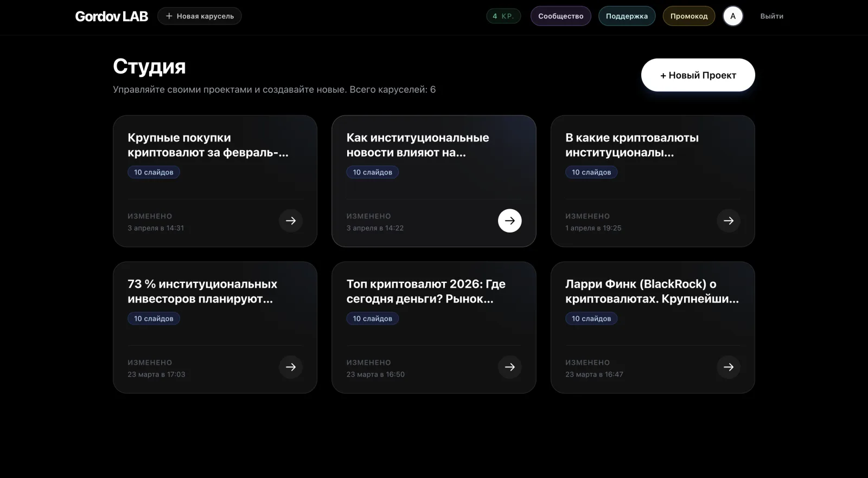This screenshot has width=868, height=478.
Task: Click the user avatar 'A' icon
Action: coord(733,16)
